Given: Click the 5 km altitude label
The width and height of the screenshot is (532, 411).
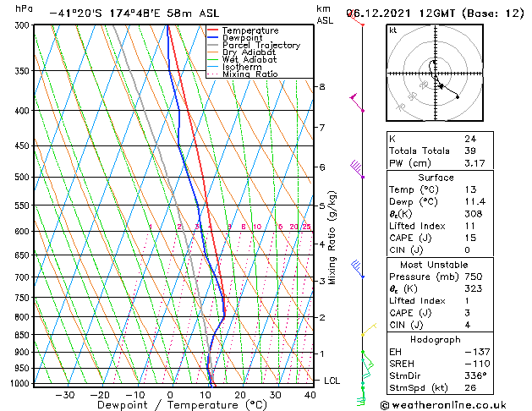Looking at the screenshot, I should [322, 205].
